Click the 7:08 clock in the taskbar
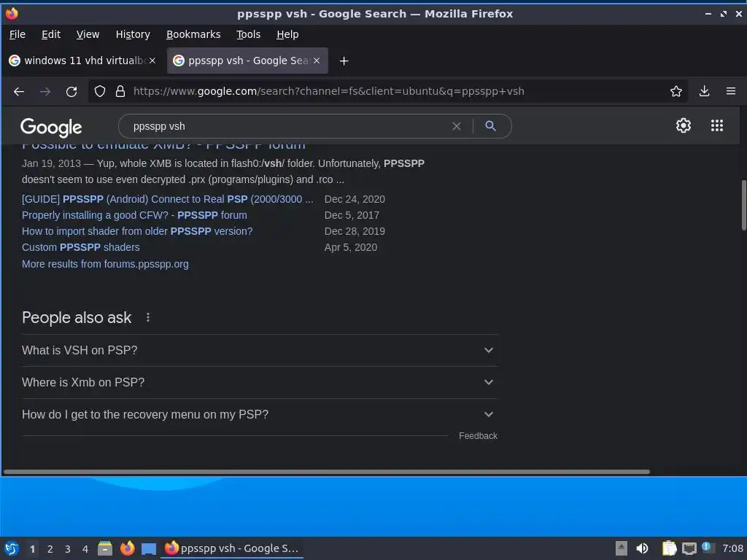The width and height of the screenshot is (747, 560). tap(732, 548)
